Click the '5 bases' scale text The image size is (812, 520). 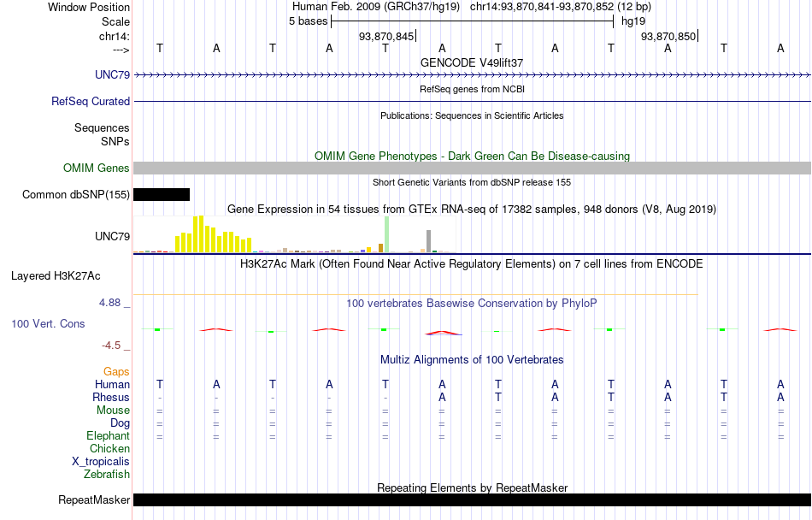(308, 21)
